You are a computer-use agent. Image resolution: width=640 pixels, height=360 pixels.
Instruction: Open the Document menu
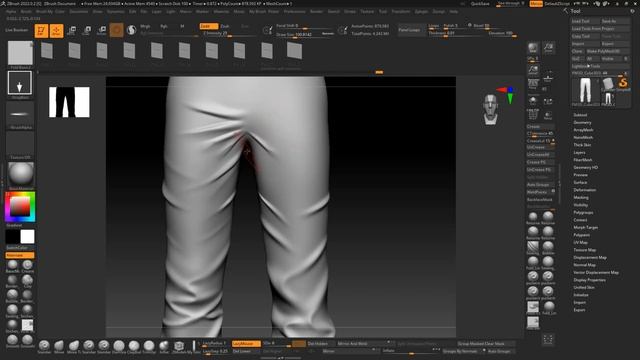79,11
